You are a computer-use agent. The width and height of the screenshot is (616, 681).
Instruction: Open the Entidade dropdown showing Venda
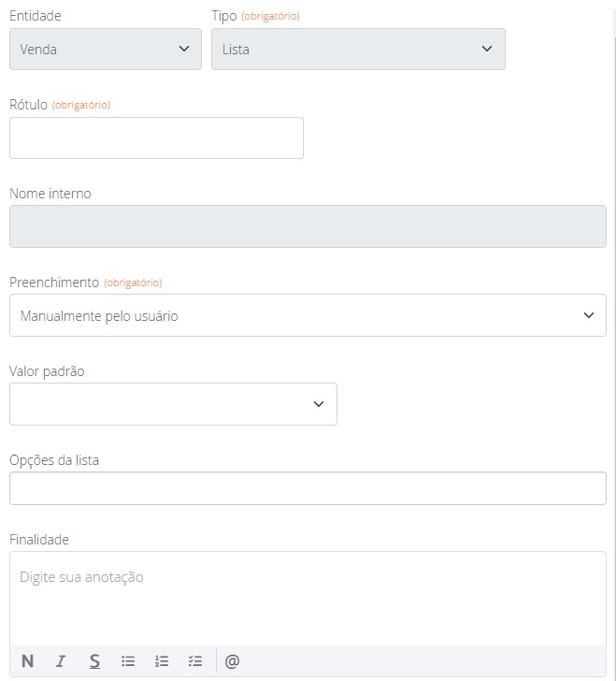(x=106, y=50)
